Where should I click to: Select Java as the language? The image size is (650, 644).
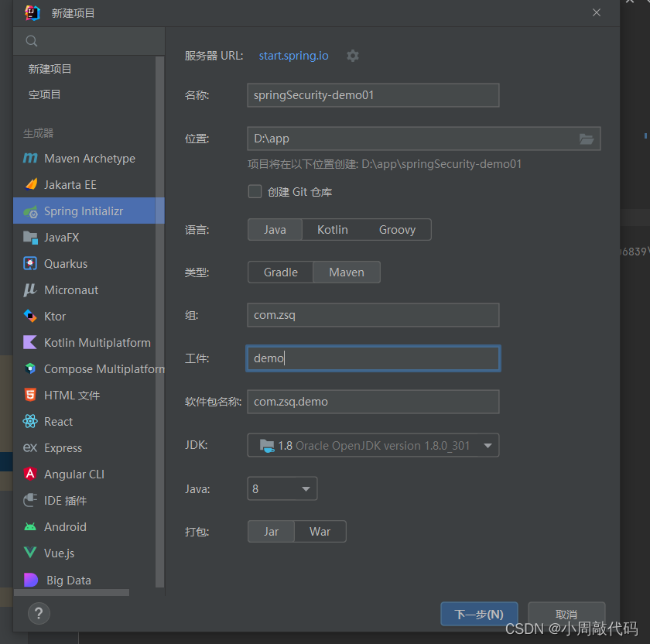pos(275,230)
